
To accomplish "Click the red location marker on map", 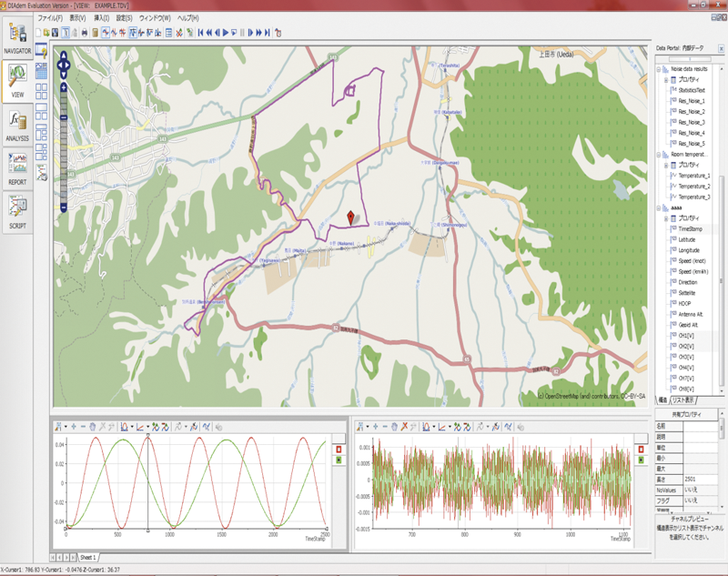I will [352, 217].
